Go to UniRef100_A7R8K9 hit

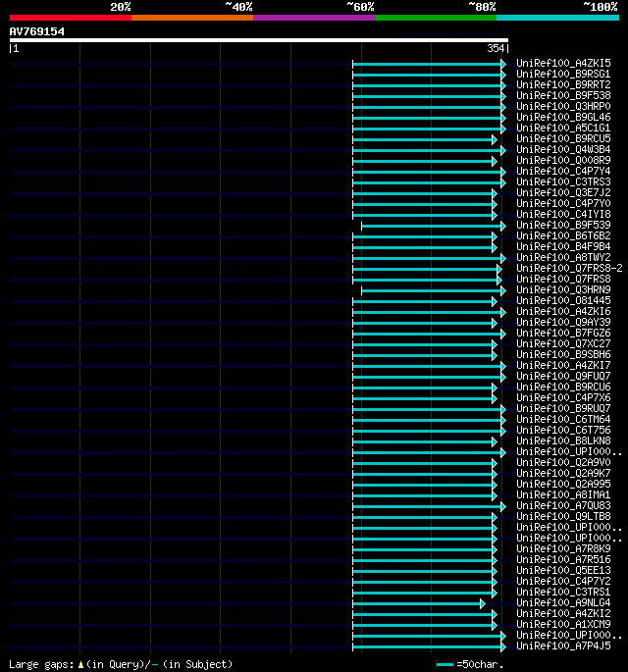563,548
